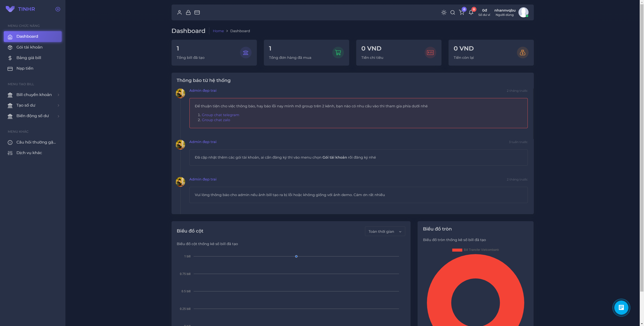Select the lock icon in the top toolbar
This screenshot has width=644, height=326.
pyautogui.click(x=188, y=12)
